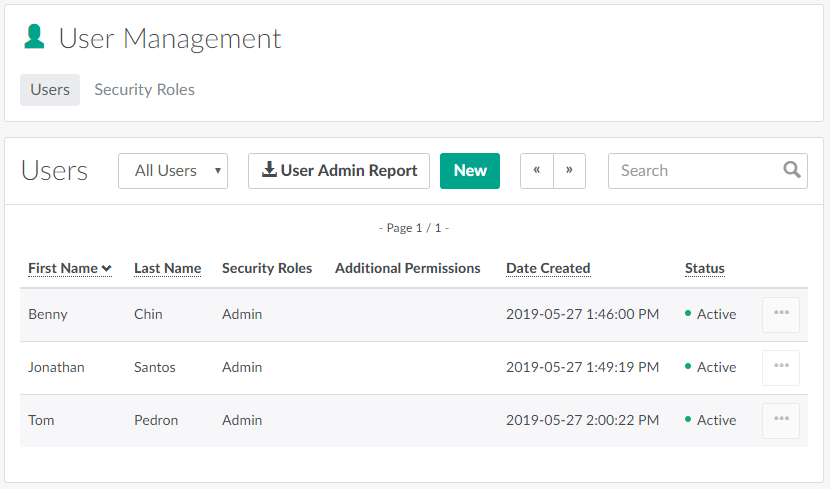Open the ellipsis menu for Tom Pedron
830x489 pixels.
coord(781,420)
